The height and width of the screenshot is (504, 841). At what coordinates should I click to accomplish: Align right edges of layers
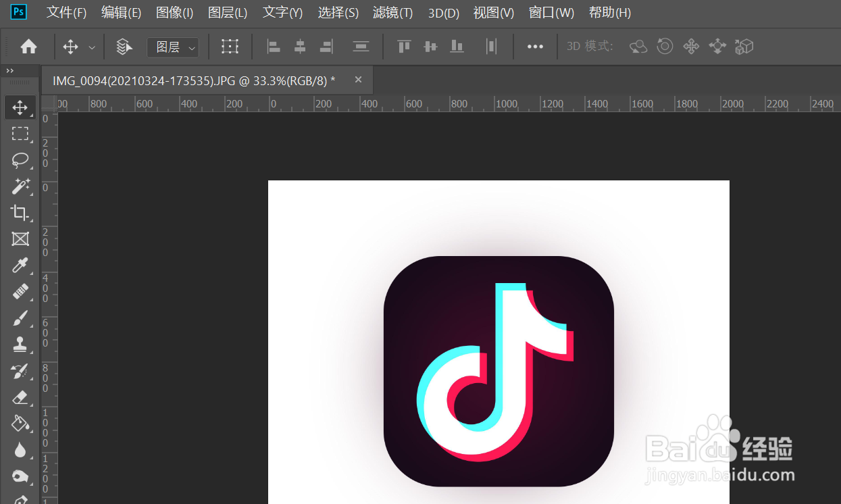[326, 47]
